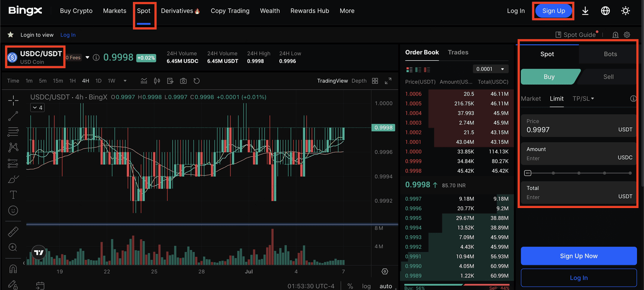Show both buy and sell orders view
The image size is (644, 290).
[409, 69]
